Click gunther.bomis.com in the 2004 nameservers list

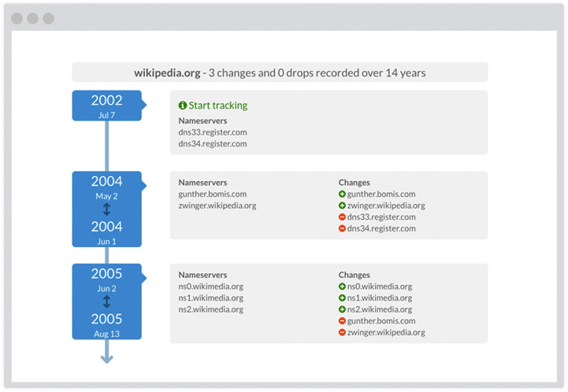click(x=212, y=194)
